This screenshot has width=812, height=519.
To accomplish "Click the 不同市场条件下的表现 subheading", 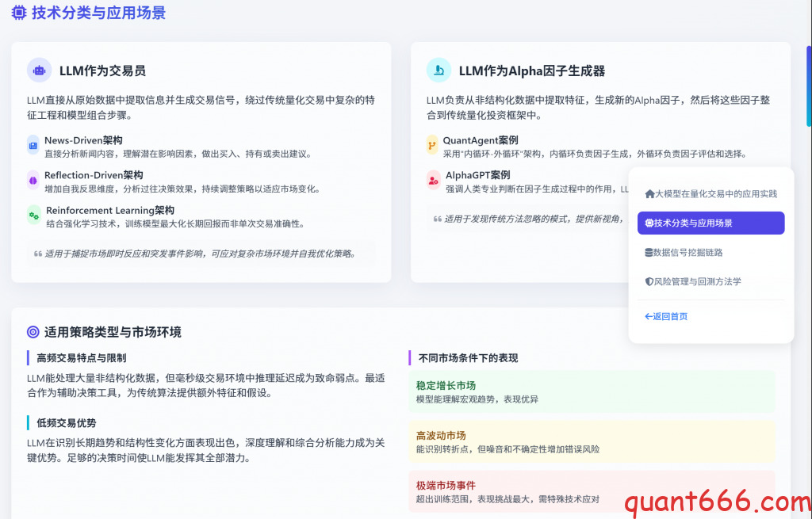I will [468, 358].
